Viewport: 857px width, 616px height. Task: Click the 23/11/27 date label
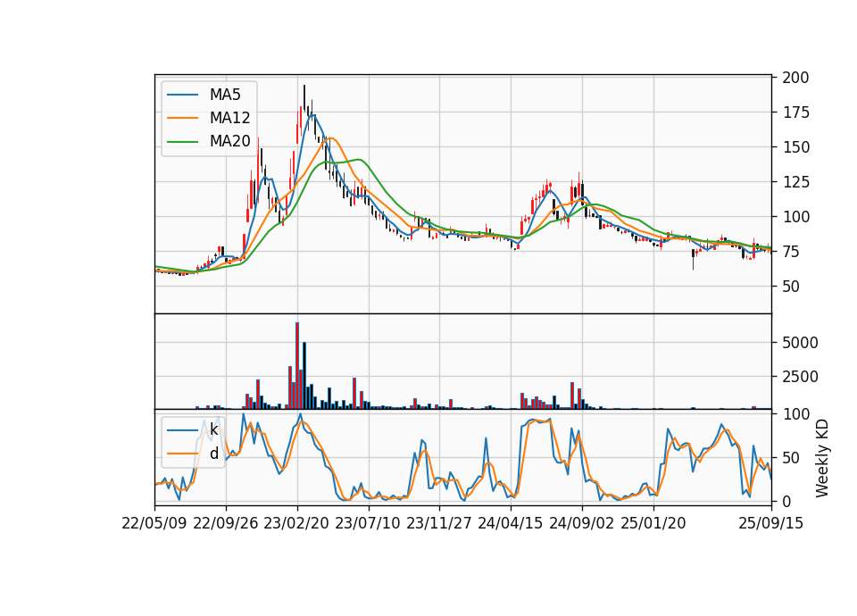click(x=439, y=523)
